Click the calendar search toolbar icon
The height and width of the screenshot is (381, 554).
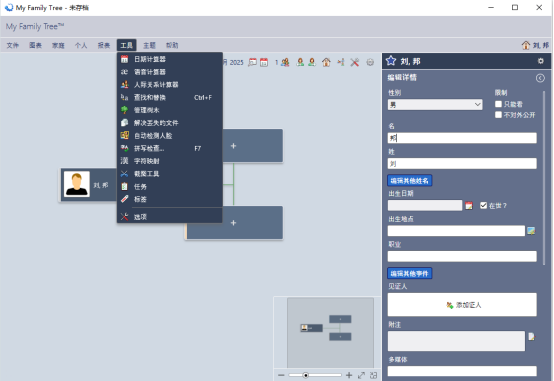[252, 63]
